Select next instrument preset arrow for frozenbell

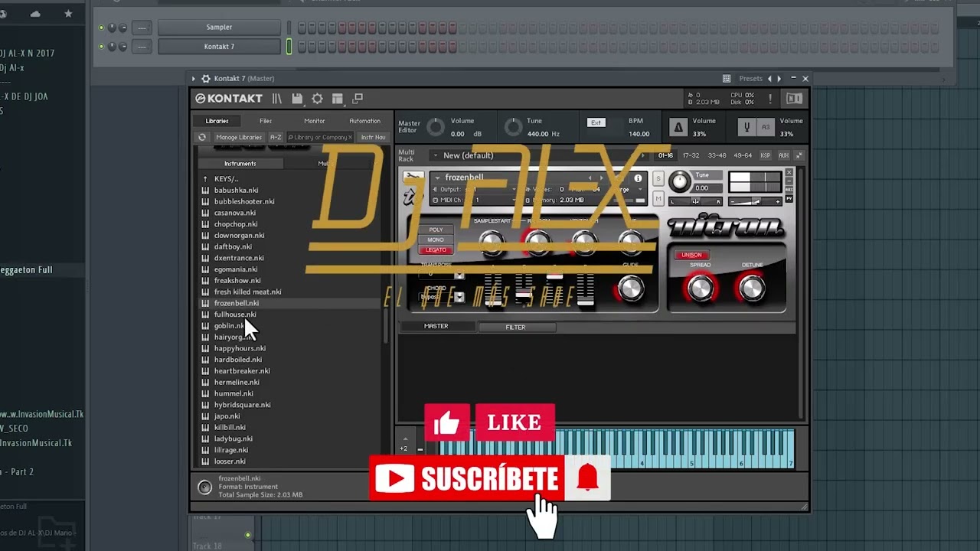(x=601, y=178)
